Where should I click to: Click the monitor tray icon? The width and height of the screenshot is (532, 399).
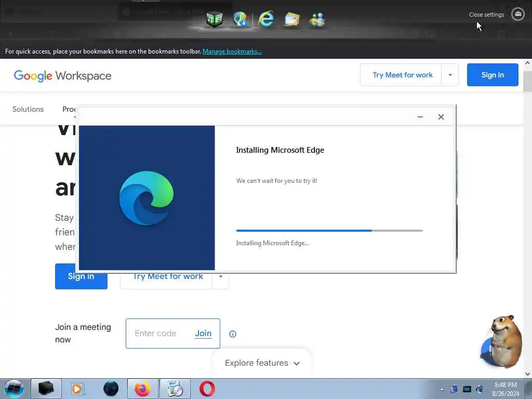point(467,389)
